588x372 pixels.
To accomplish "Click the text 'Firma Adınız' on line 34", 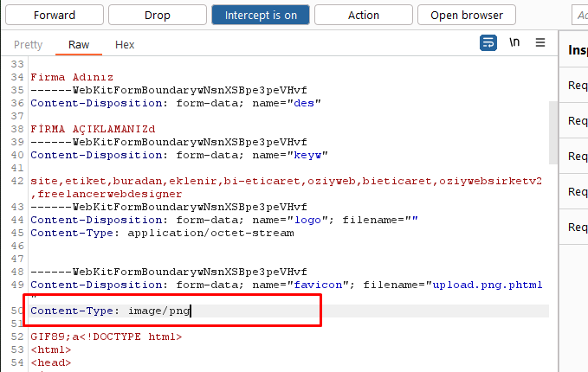I will click(72, 77).
